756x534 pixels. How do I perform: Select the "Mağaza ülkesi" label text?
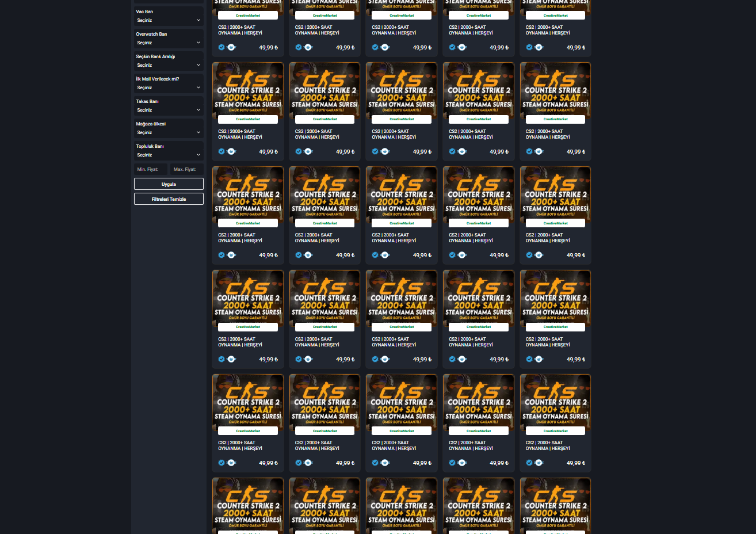[151, 124]
